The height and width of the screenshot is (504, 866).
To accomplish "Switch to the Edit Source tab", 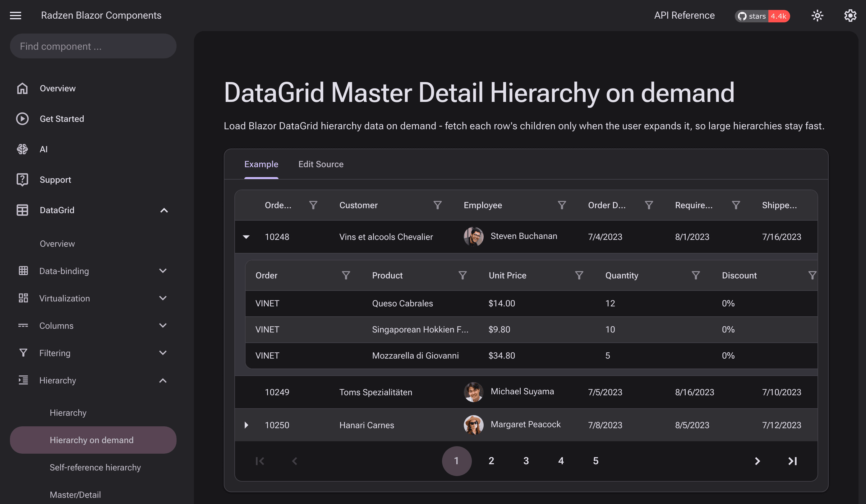I will tap(320, 164).
